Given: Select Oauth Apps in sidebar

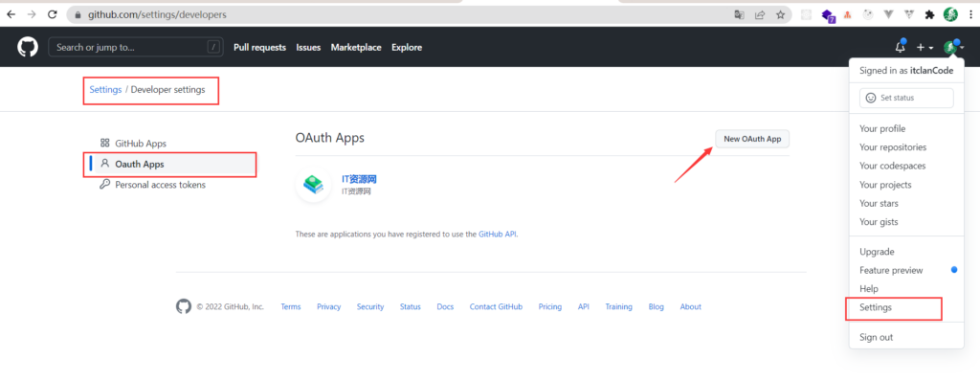Looking at the screenshot, I should tap(174, 164).
